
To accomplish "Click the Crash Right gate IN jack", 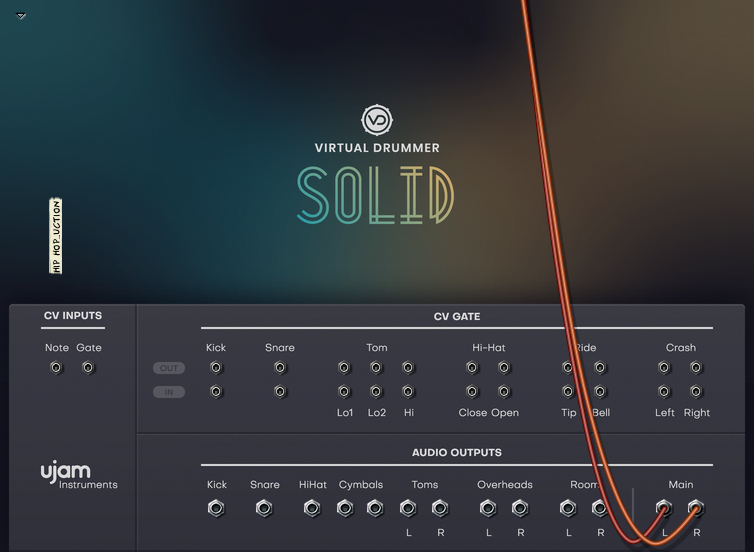I will coord(696,392).
